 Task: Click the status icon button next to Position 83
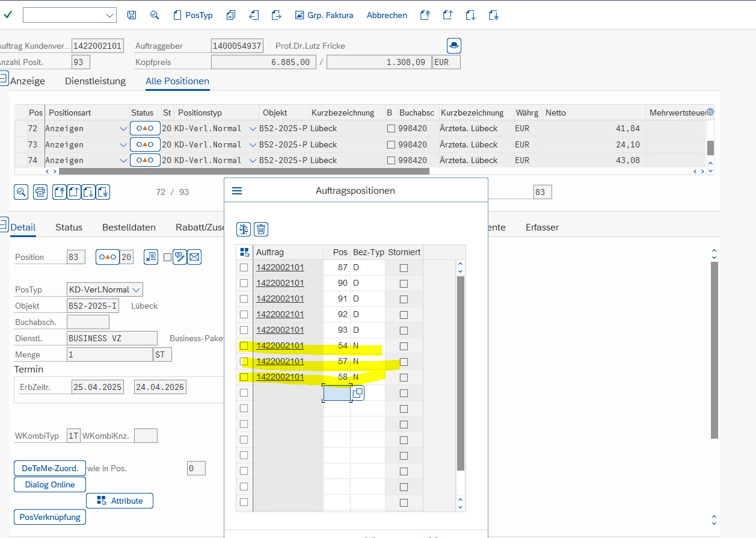[108, 257]
